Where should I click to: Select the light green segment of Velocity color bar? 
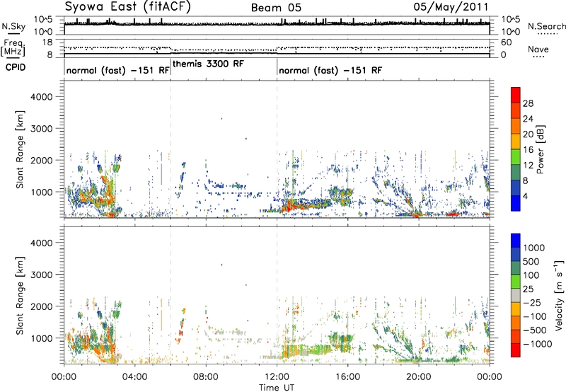pos(516,282)
